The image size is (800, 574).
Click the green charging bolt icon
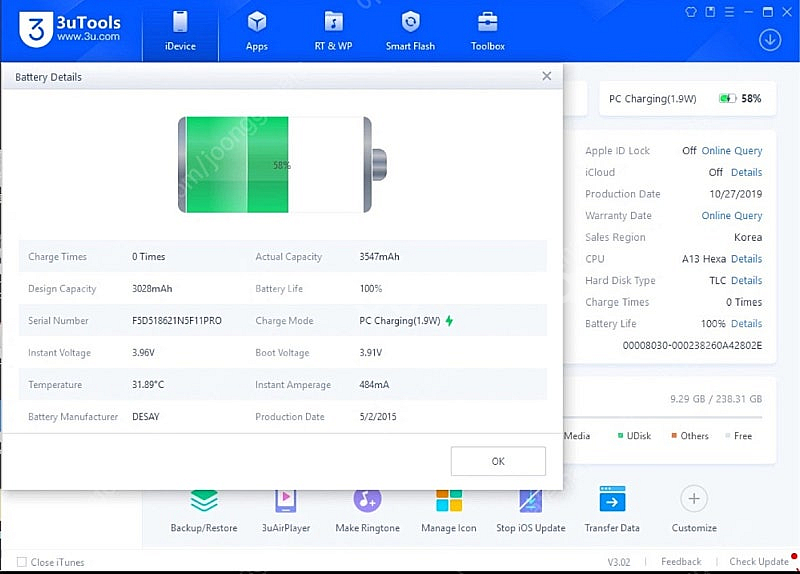(449, 320)
